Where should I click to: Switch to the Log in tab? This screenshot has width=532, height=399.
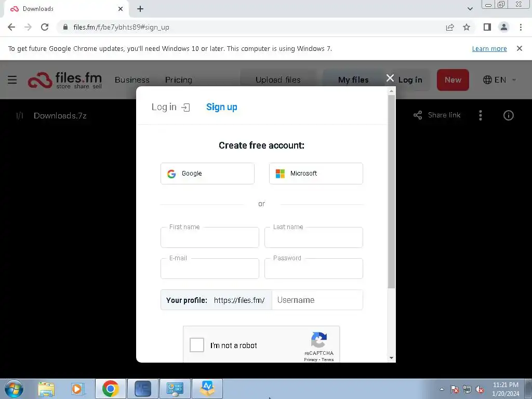(x=170, y=107)
